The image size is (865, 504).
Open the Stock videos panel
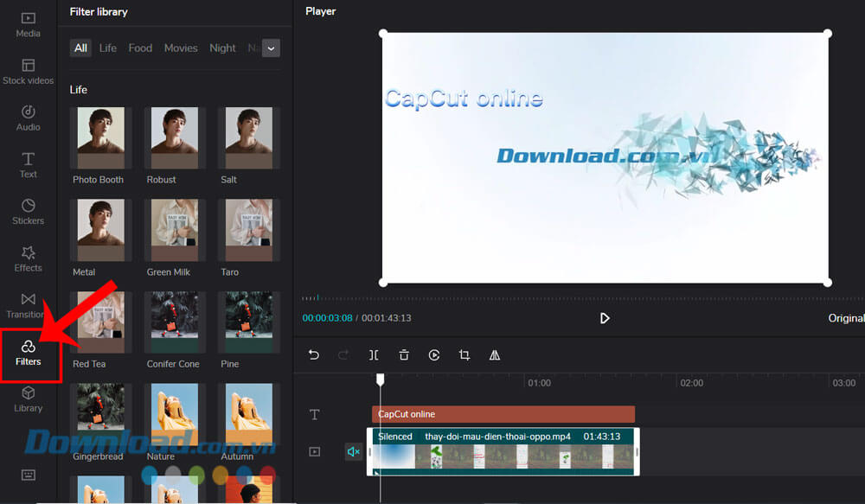(x=28, y=71)
